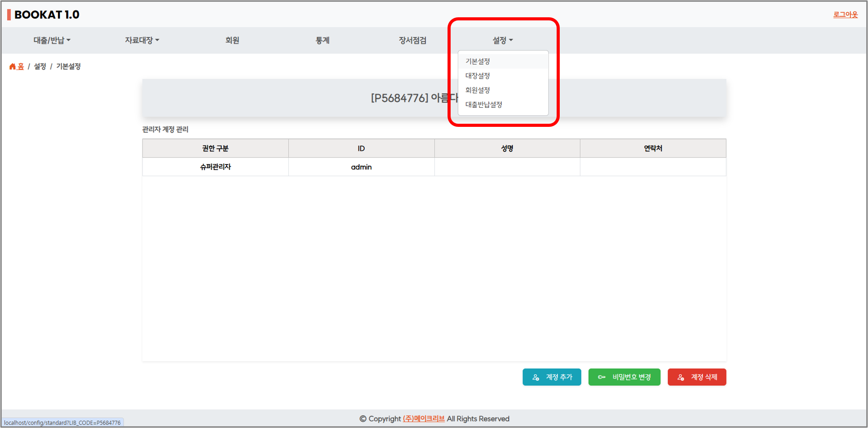Click the 설정 breadcrumb item
The image size is (868, 428).
tap(40, 67)
